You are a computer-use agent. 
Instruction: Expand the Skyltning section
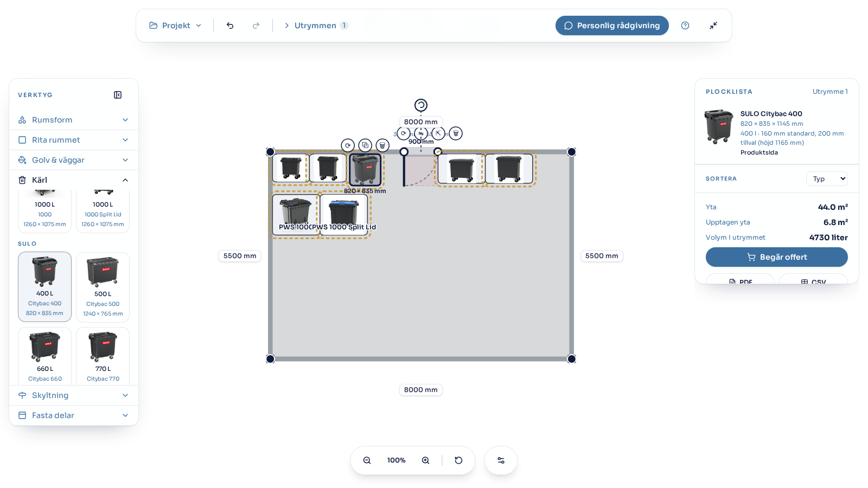pyautogui.click(x=74, y=395)
